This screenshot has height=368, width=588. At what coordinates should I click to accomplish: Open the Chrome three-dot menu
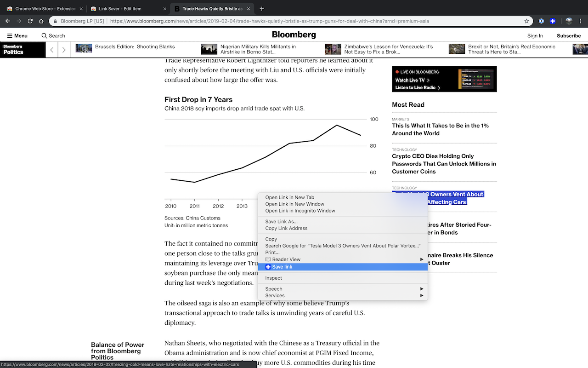click(581, 21)
